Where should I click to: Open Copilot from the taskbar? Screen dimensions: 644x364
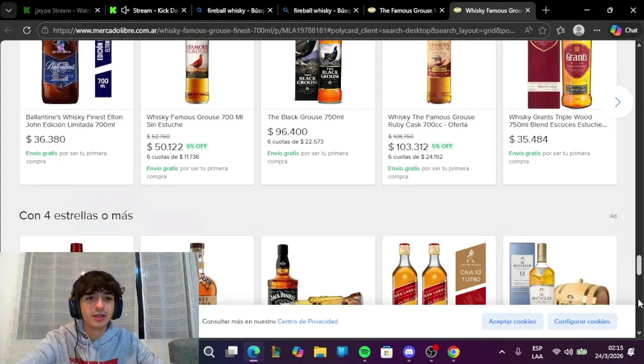point(298,352)
